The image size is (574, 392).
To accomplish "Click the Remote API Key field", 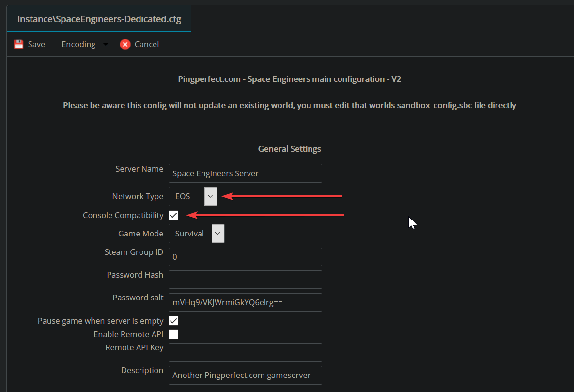I will pos(245,352).
